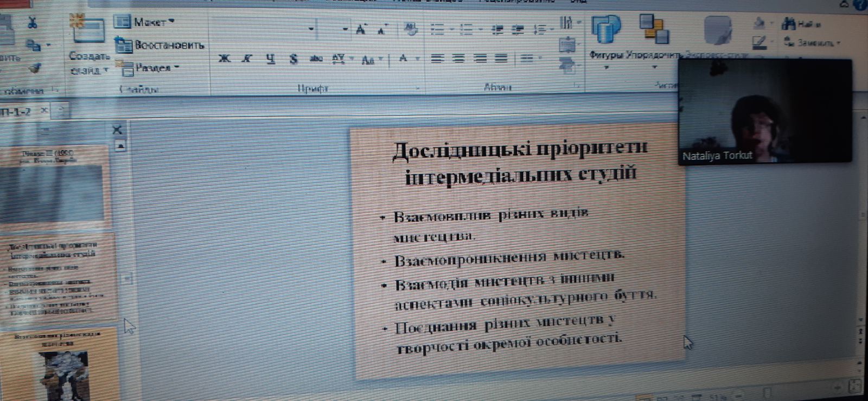Click the font color A icon

(x=403, y=58)
